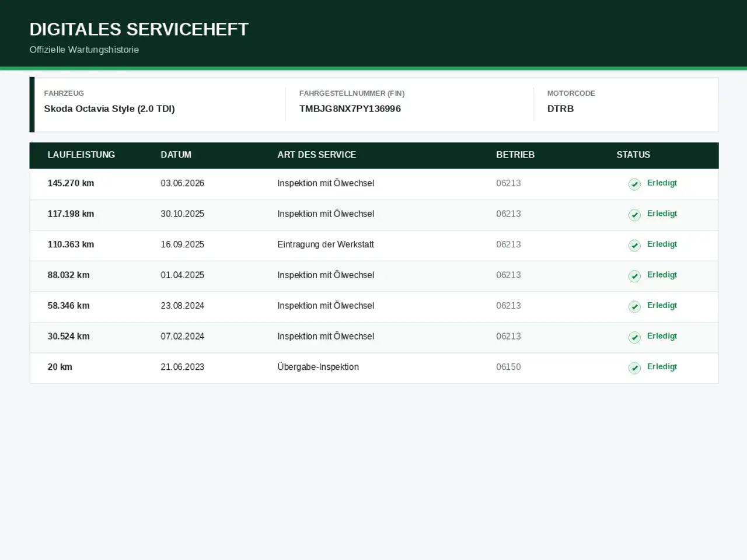Click Betrieb code 06150
Screen dimensions: 747x560
point(508,367)
